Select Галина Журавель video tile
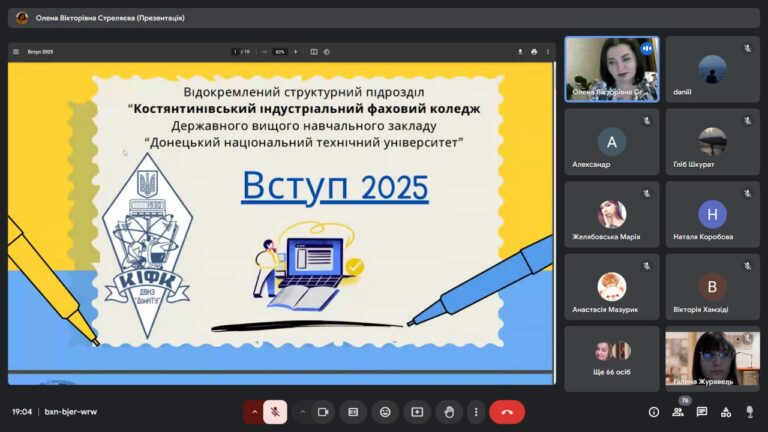 click(713, 359)
